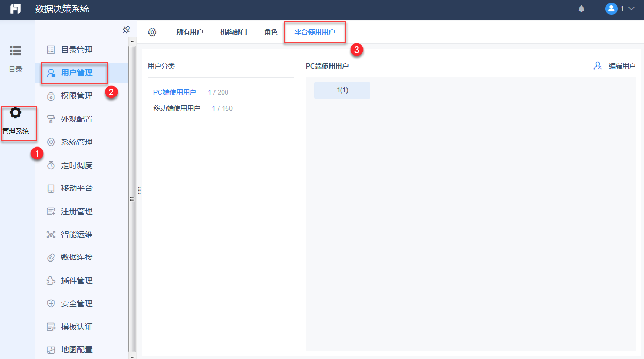
Task: Click the blue user avatar icon
Action: click(612, 8)
